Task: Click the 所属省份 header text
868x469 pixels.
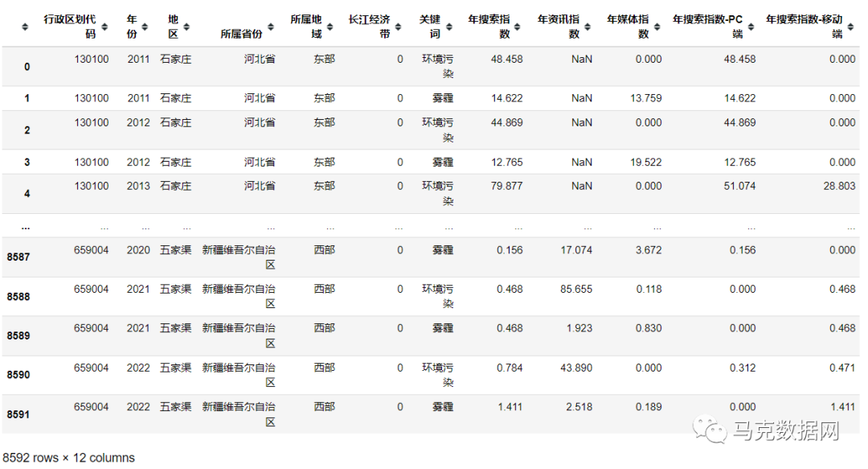Action: coord(241,34)
